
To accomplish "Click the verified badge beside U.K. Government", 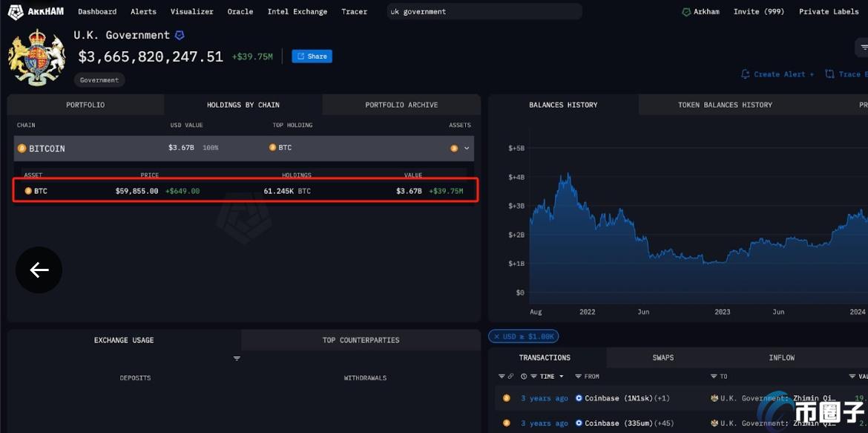I will tap(180, 36).
